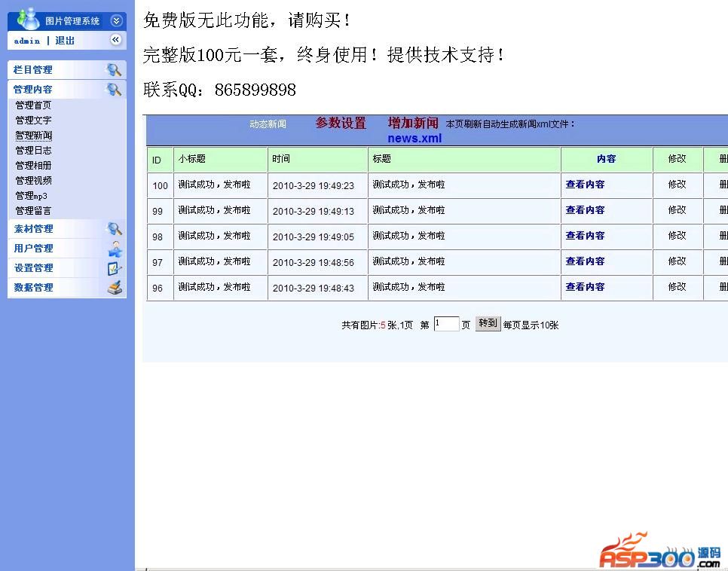Click the database icon beside 数据管理
Image resolution: width=728 pixels, height=571 pixels.
115,288
